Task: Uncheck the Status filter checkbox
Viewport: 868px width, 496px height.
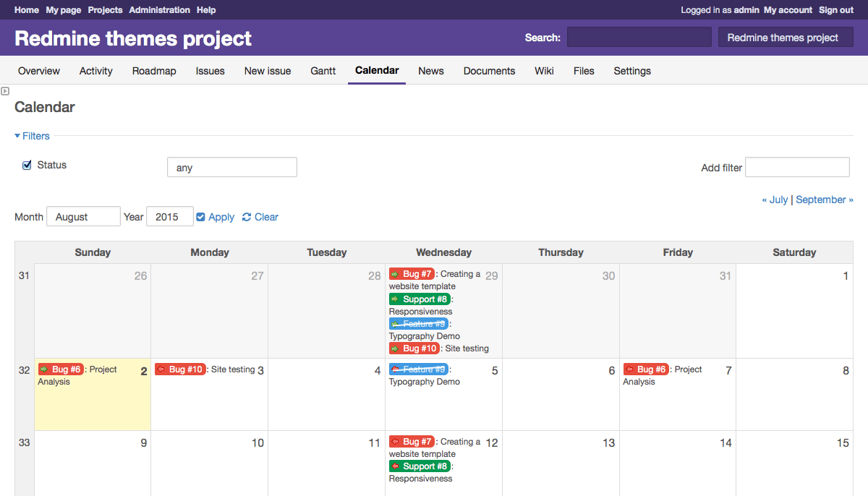Action: [x=27, y=164]
